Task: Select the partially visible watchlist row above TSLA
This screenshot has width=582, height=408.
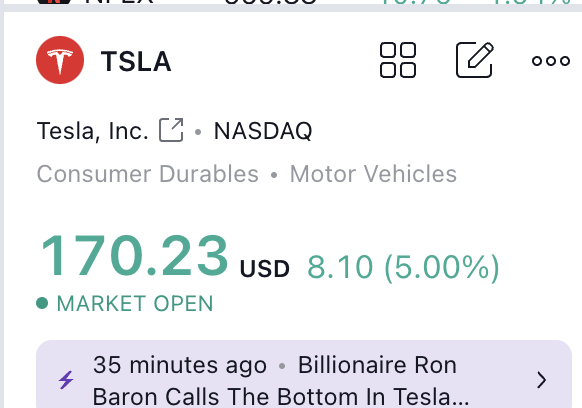Action: pos(291,2)
